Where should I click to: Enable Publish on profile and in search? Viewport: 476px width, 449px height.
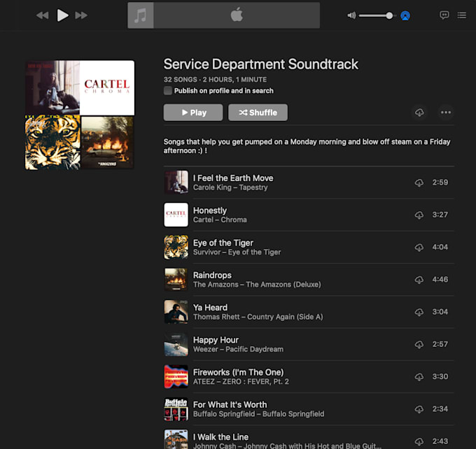pyautogui.click(x=168, y=91)
